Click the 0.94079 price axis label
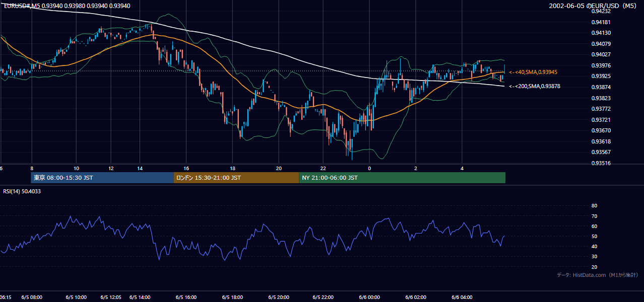The image size is (644, 302). [x=601, y=44]
